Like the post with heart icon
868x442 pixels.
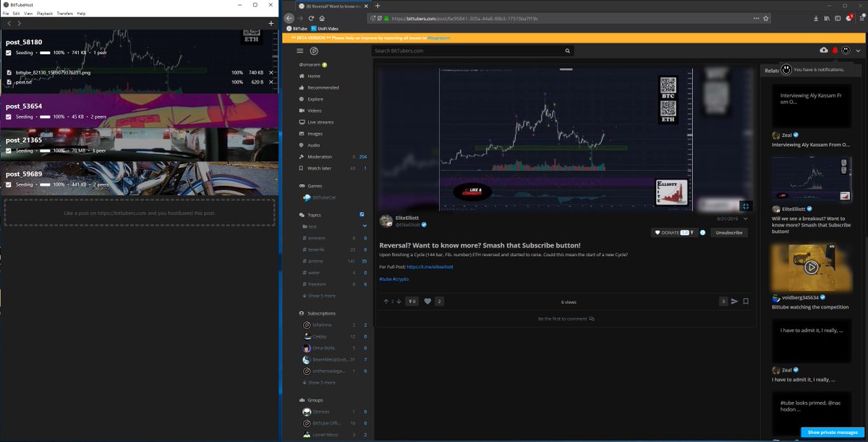click(427, 301)
